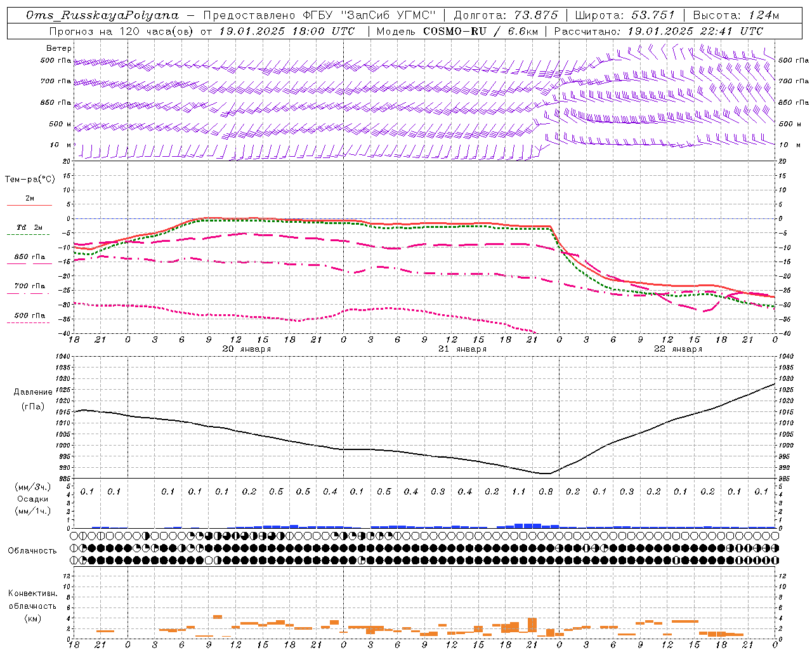Click the Высота: 124м value
Screen dimensions: 812x650
point(736,15)
